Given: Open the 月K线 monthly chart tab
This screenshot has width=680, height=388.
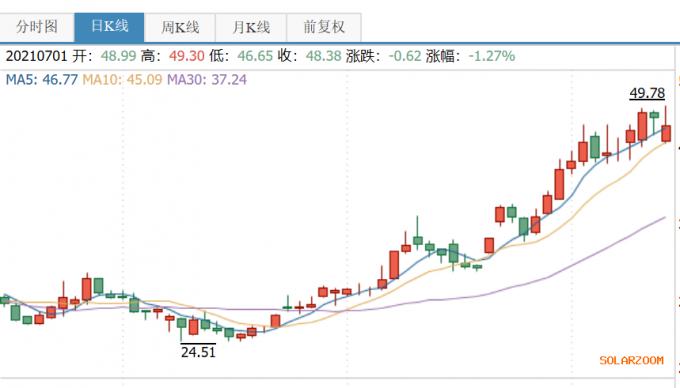Looking at the screenshot, I should point(251,27).
